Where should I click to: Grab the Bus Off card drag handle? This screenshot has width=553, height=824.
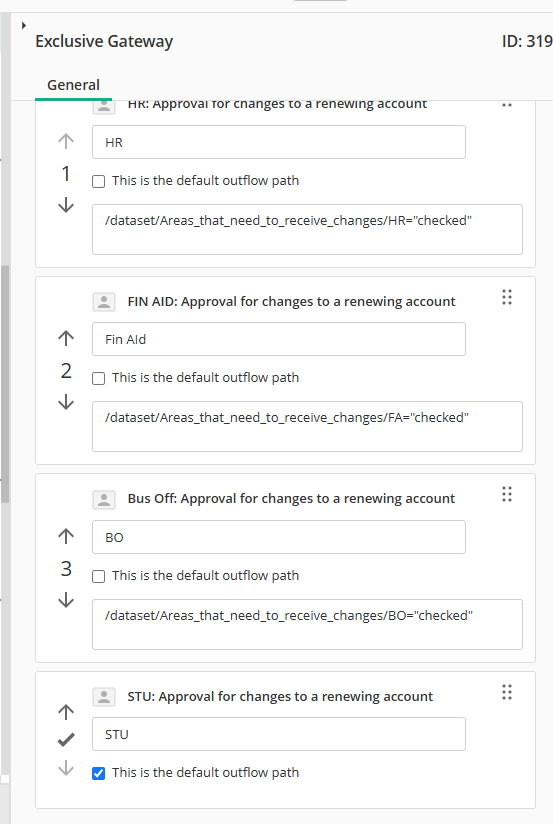[x=507, y=494]
